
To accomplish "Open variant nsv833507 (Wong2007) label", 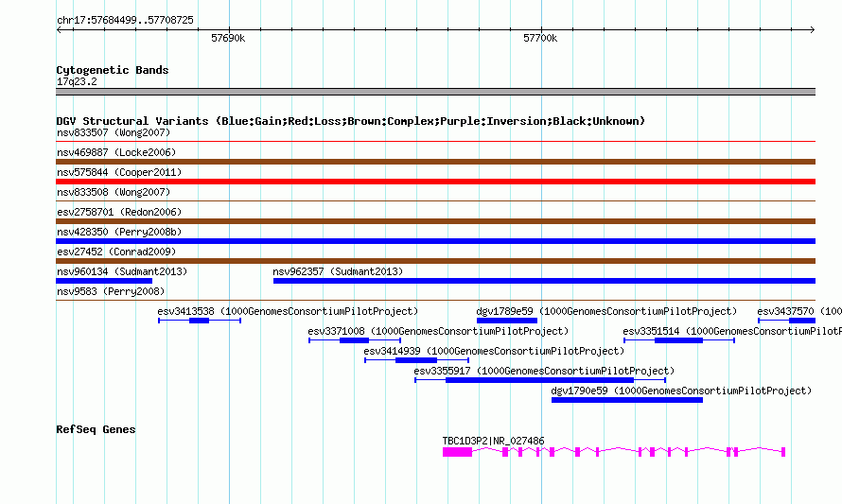I will [x=114, y=132].
